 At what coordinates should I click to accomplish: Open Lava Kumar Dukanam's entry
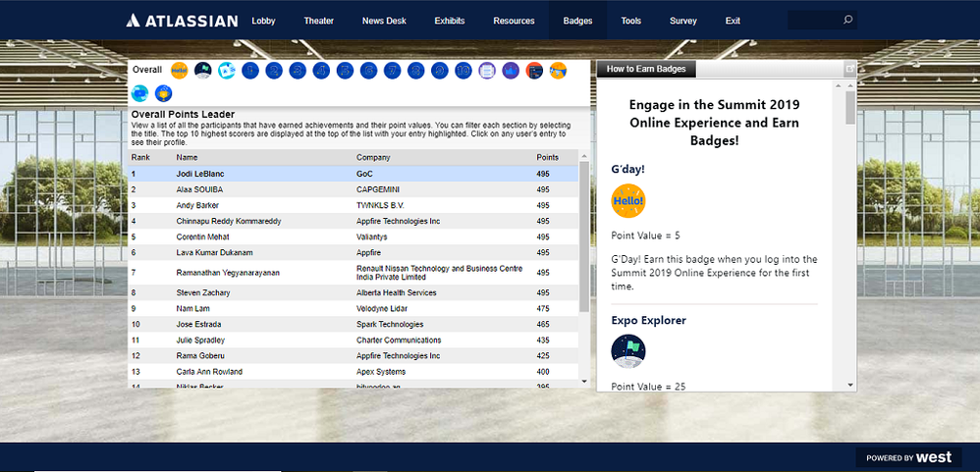pos(354,252)
